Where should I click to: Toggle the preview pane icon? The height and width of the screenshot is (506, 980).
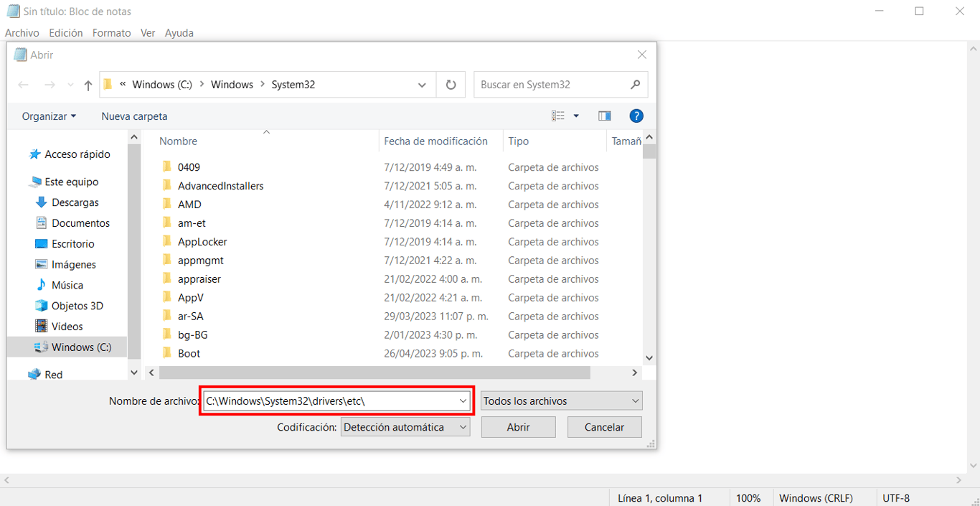point(605,115)
